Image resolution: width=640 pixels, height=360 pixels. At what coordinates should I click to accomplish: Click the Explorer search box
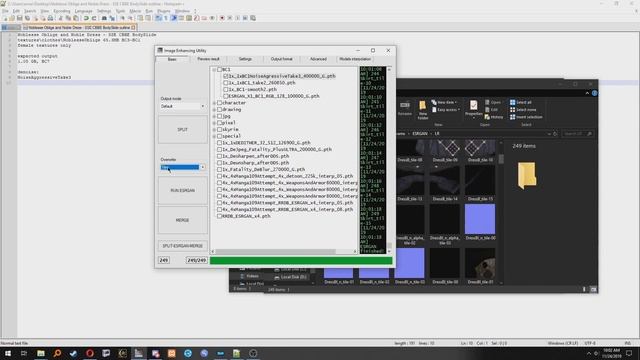click(577, 134)
